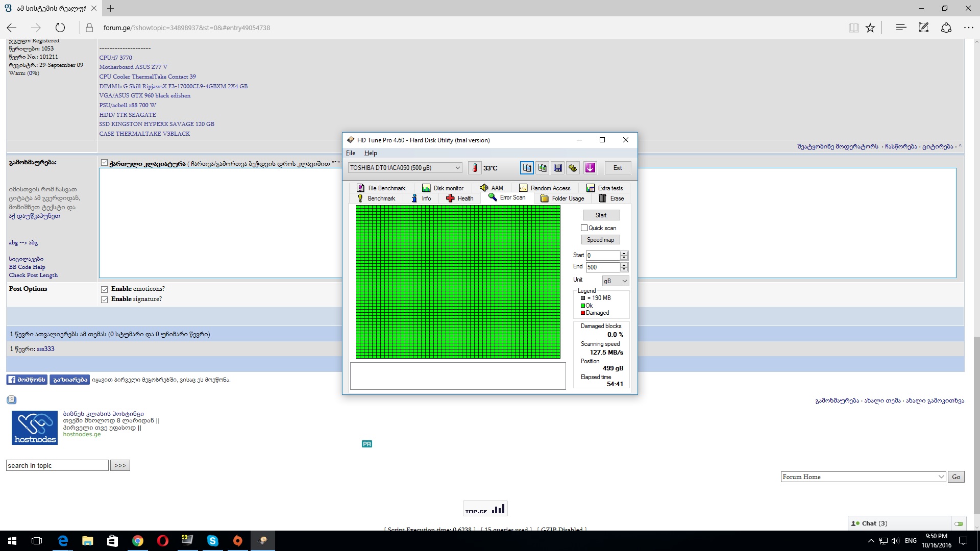Click the copy screenshot icon

pyautogui.click(x=542, y=168)
